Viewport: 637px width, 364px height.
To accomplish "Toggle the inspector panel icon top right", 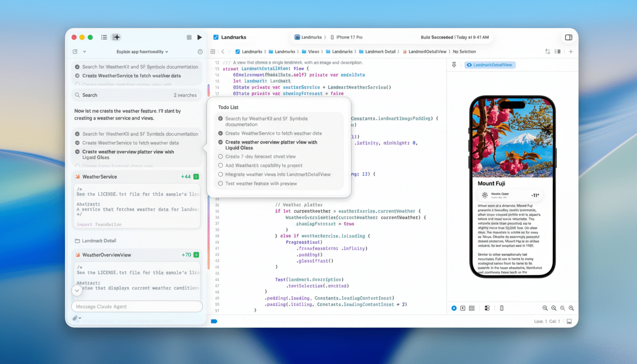I will pos(568,37).
